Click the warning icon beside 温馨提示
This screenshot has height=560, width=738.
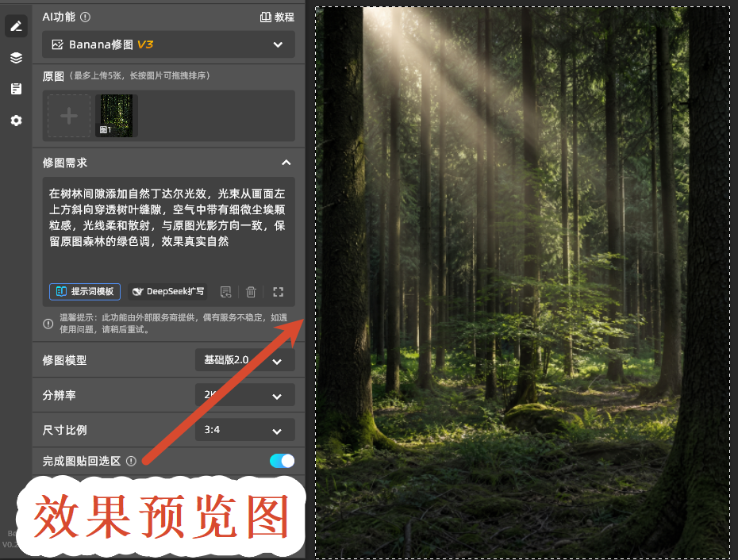(x=48, y=324)
